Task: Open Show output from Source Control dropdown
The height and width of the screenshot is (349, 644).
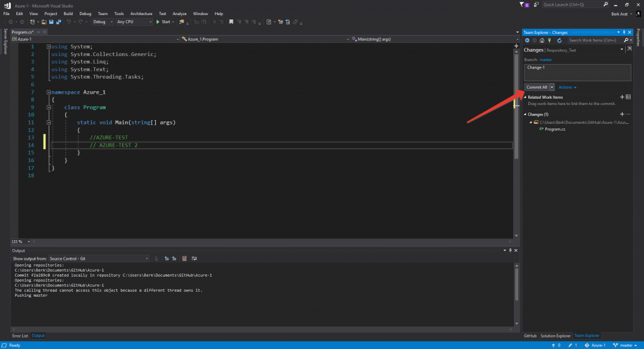Action: (99, 258)
